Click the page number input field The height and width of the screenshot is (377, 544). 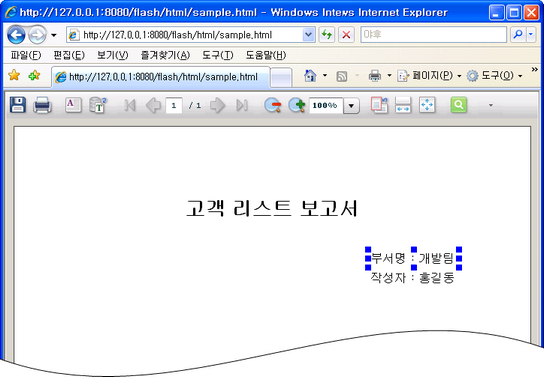point(174,105)
